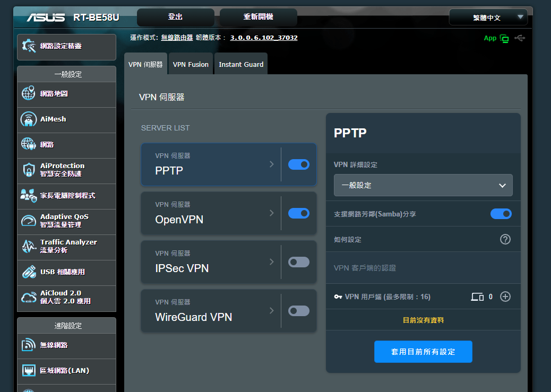Click the USB status icon in header

(520, 38)
